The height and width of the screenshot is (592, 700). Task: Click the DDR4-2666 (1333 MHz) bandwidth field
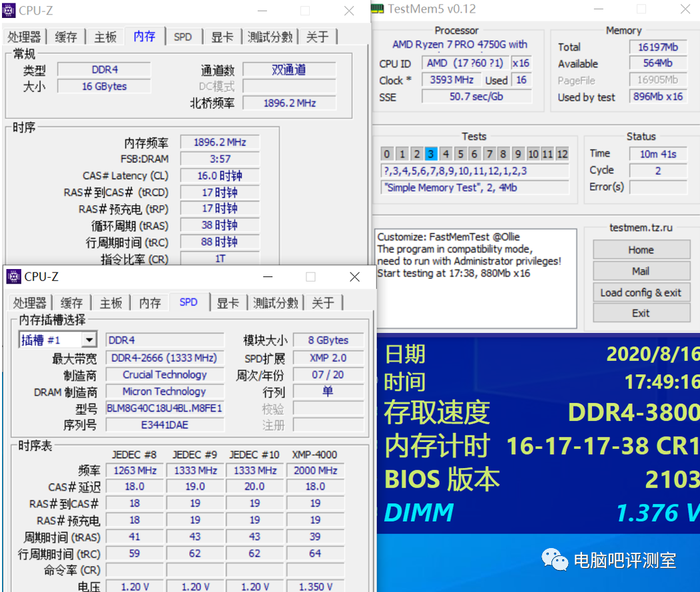pyautogui.click(x=165, y=358)
